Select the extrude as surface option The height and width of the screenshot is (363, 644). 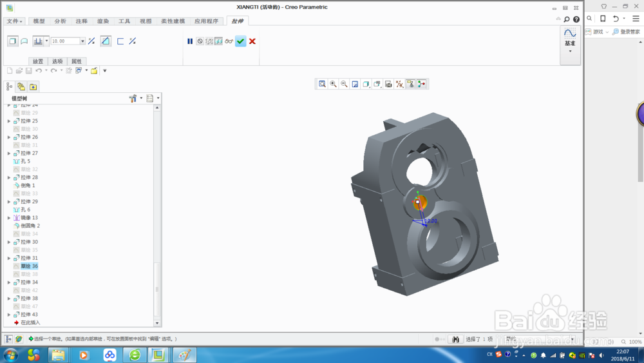click(x=24, y=41)
